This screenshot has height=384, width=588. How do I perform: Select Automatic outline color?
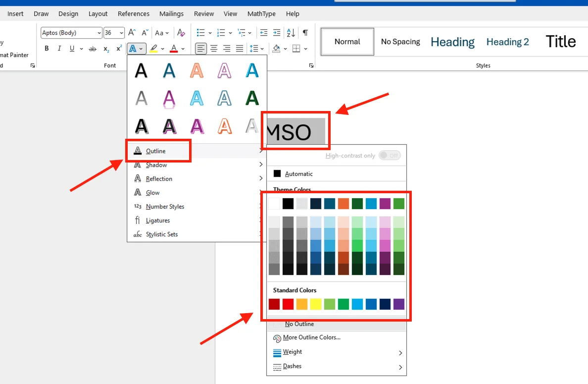298,174
